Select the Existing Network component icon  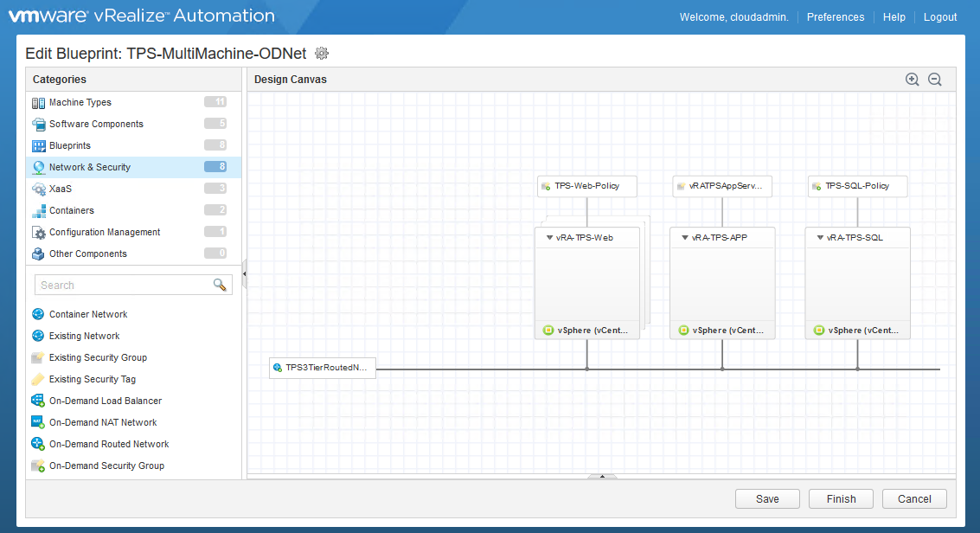(41, 336)
